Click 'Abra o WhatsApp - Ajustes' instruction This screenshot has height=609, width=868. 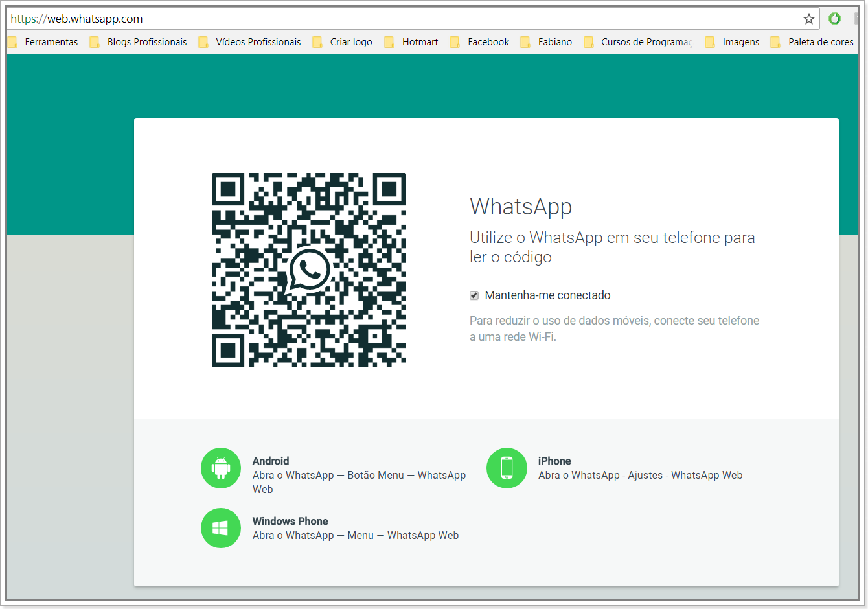coord(640,475)
